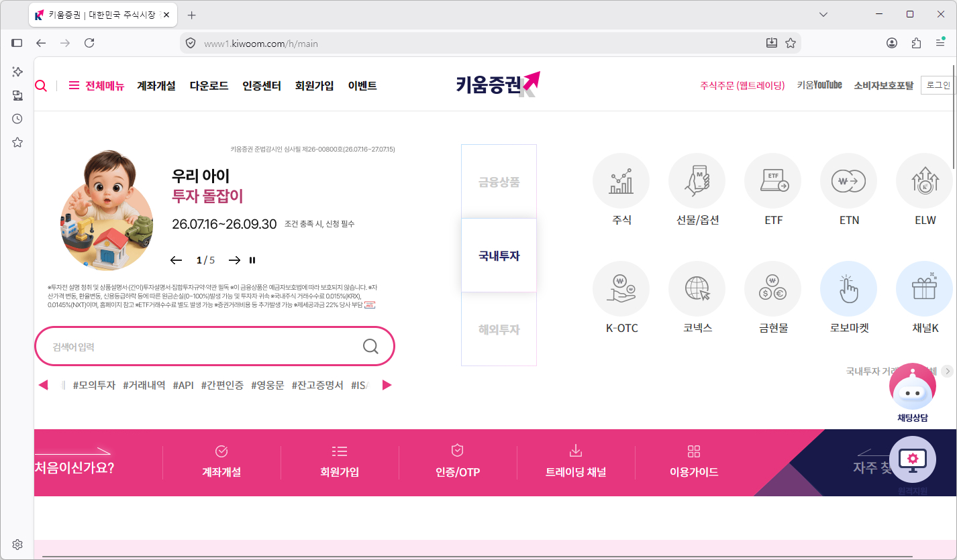Select the #간편인증 hashtag

click(222, 385)
